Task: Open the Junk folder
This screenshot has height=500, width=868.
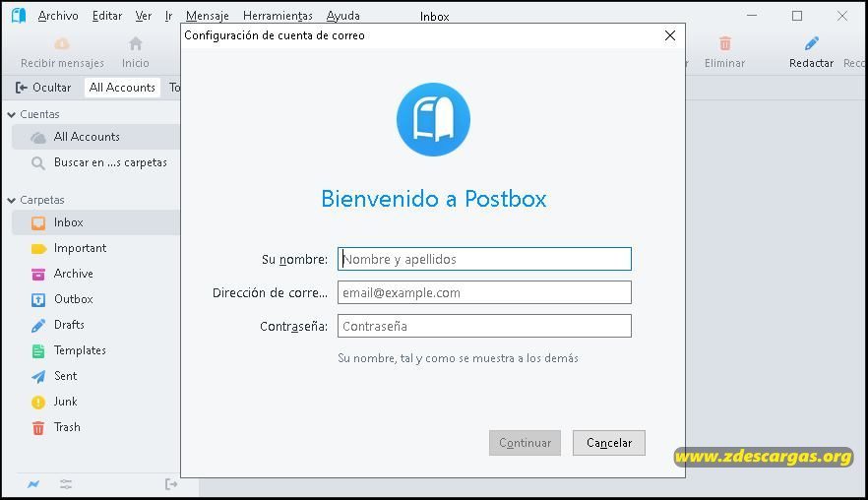Action: (x=95, y=402)
